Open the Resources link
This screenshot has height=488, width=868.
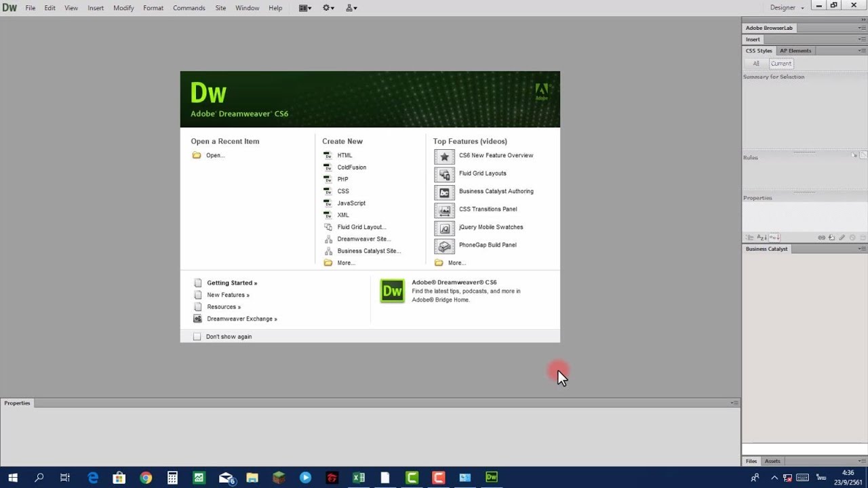coord(224,307)
